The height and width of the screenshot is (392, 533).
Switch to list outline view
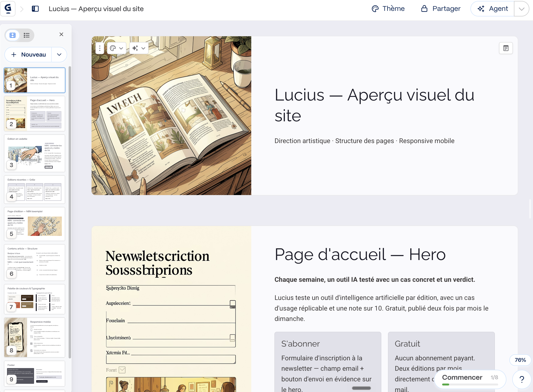pyautogui.click(x=27, y=35)
